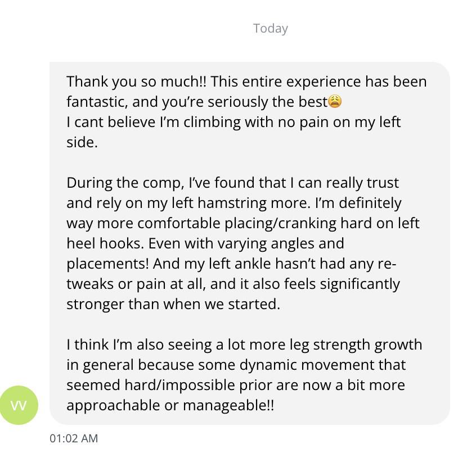
Task: Click the words "approachable or manageable!!"
Action: coord(170,405)
